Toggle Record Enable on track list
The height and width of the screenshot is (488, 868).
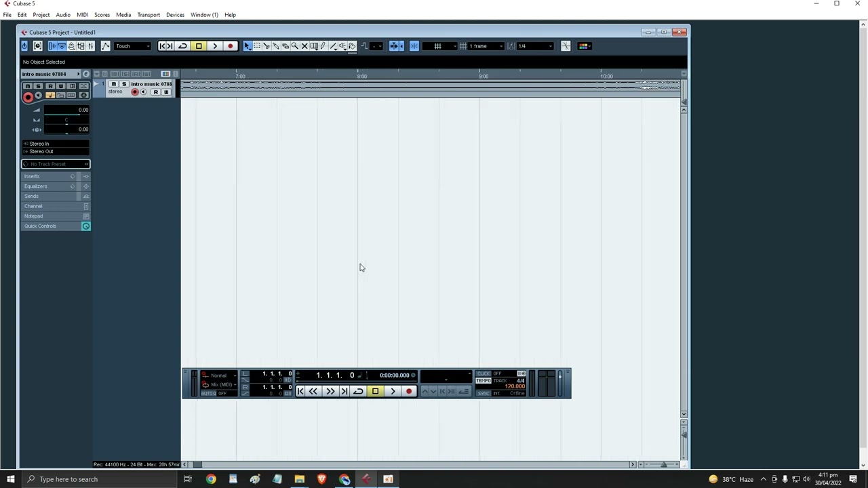134,92
